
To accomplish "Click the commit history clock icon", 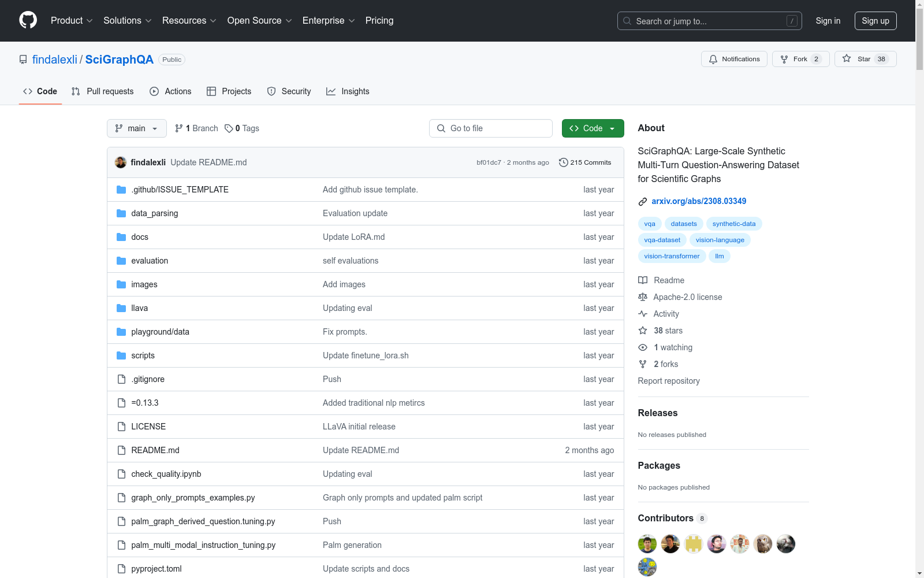I will [x=564, y=162].
